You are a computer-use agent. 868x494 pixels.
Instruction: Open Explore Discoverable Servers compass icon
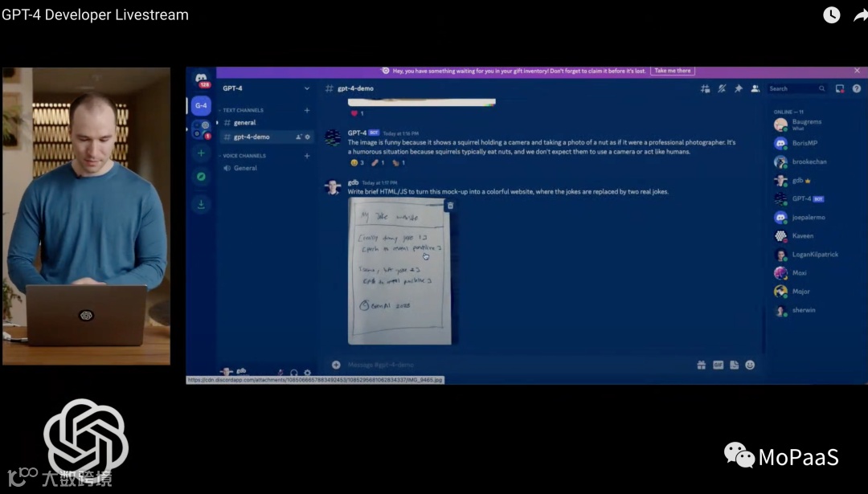[201, 177]
